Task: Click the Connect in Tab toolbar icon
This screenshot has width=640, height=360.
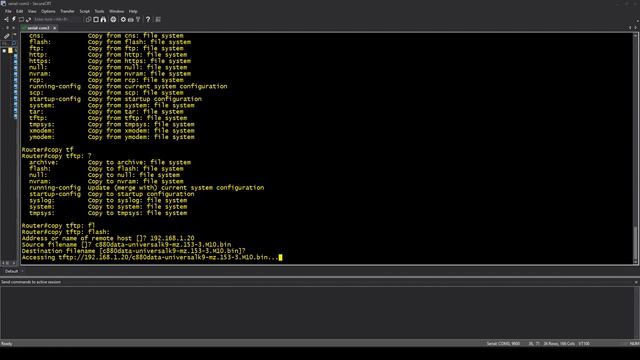Action: 21,19
